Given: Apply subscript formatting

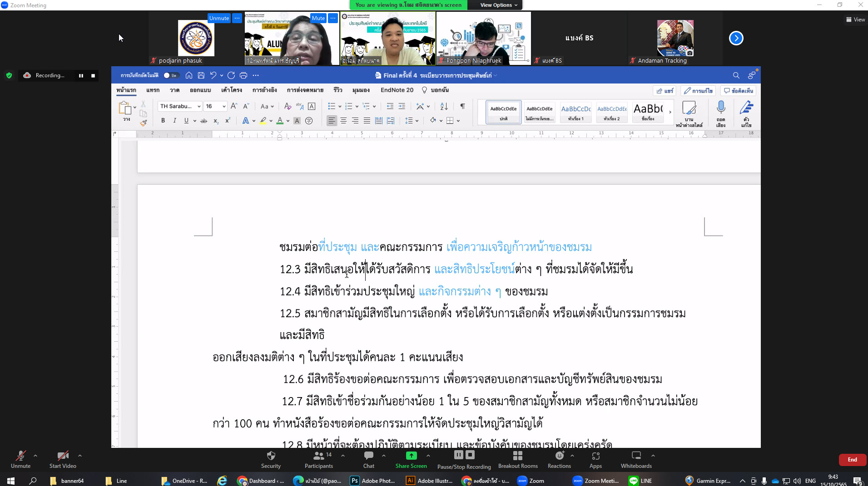Looking at the screenshot, I should tap(216, 121).
